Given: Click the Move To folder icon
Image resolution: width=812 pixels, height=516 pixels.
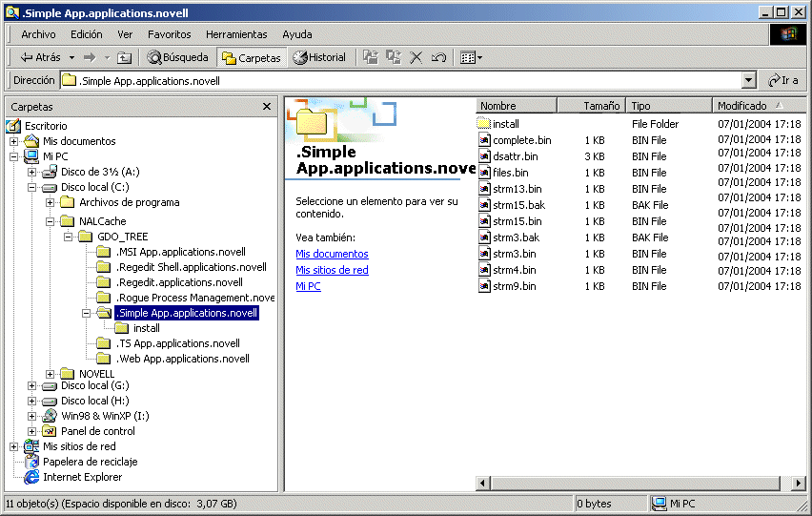Looking at the screenshot, I should click(x=372, y=57).
